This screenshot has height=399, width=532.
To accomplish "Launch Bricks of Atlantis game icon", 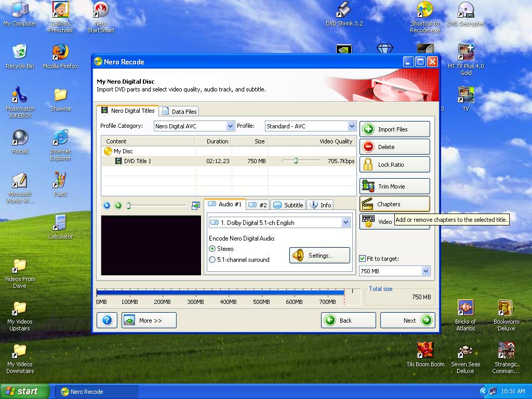I will [465, 316].
